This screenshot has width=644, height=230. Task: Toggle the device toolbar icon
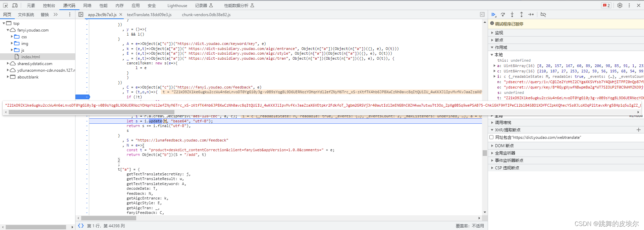[x=15, y=5]
